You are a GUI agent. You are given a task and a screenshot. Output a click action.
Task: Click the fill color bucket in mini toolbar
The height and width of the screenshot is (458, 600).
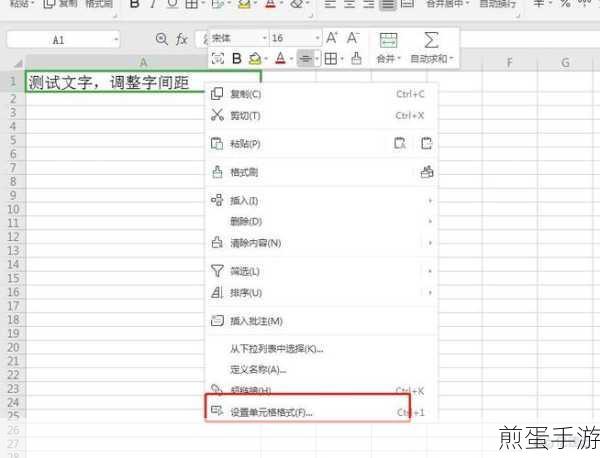coord(254,59)
